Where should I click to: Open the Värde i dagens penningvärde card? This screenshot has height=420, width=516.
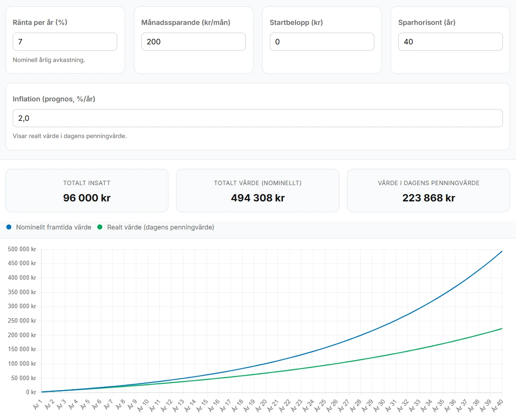point(428,191)
